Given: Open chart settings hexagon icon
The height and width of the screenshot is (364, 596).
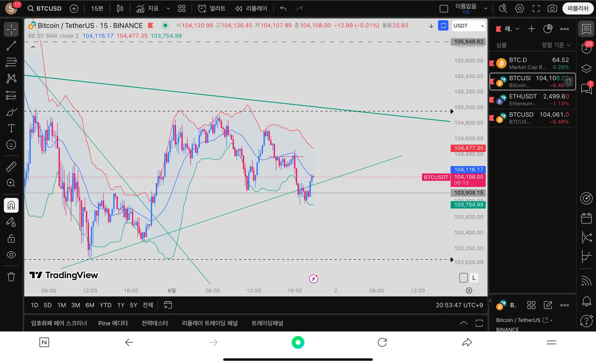Looking at the screenshot, I should point(519,8).
